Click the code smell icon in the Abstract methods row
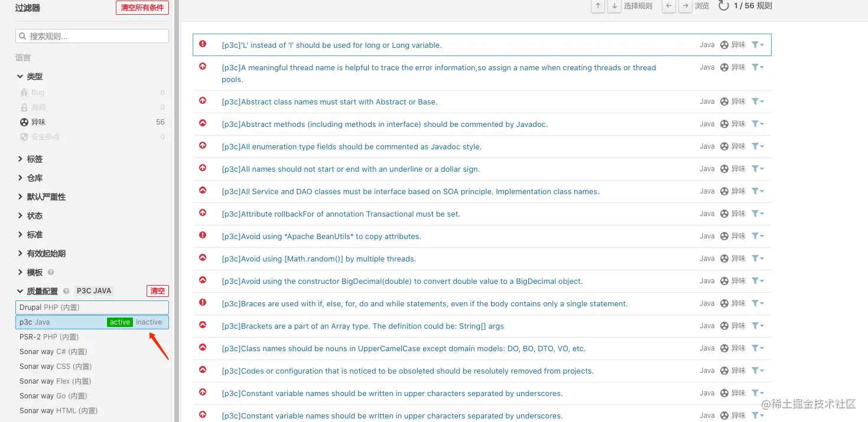This screenshot has height=422, width=868. (x=724, y=124)
